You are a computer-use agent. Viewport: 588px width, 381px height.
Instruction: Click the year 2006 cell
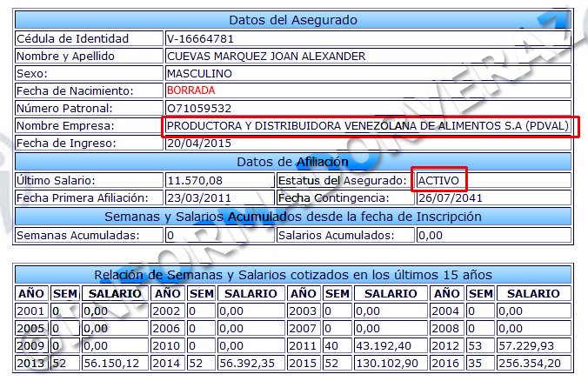point(168,329)
